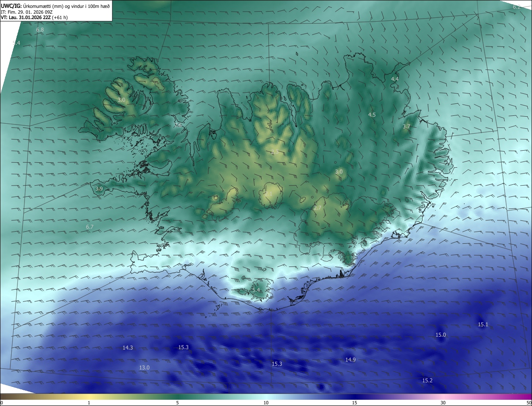
Task: Click the map value label 3.7
Action: pos(406,126)
